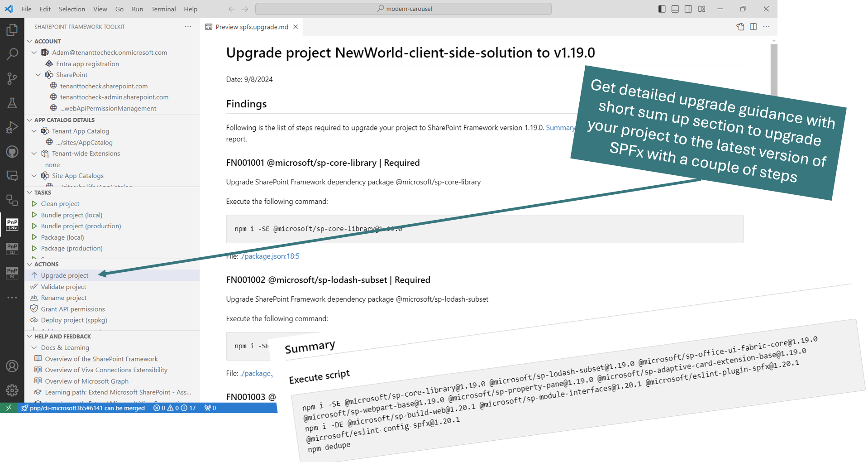Open the View menu

[100, 9]
